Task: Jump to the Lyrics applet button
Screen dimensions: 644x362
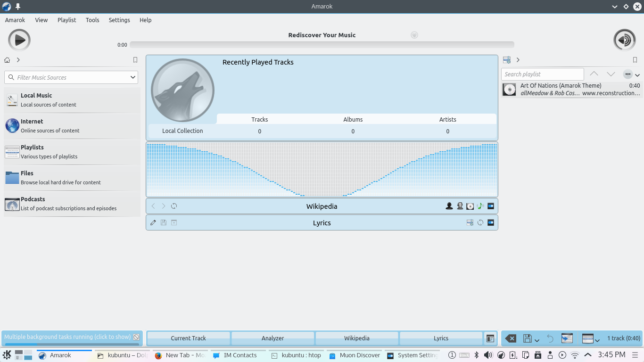Action: [441, 338]
